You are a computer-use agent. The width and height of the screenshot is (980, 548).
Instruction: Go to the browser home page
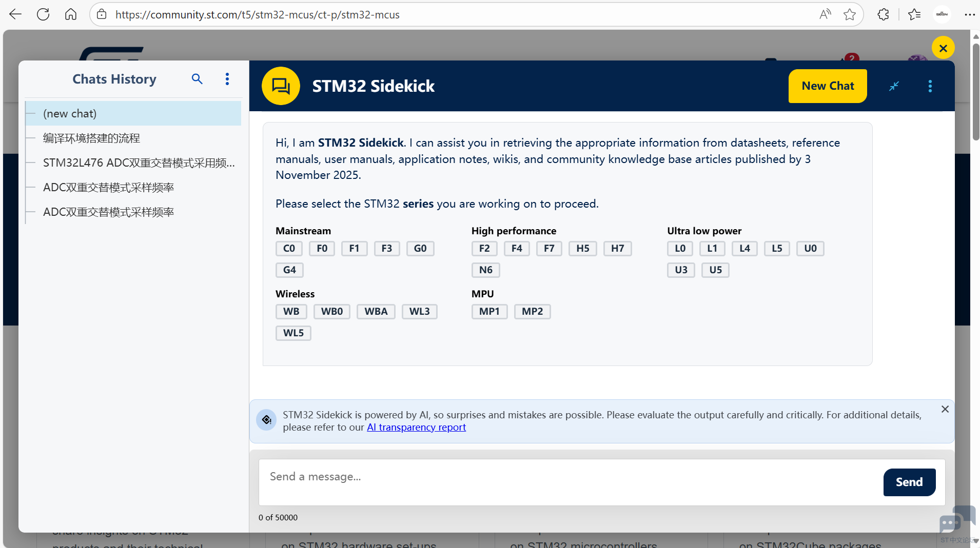point(71,14)
